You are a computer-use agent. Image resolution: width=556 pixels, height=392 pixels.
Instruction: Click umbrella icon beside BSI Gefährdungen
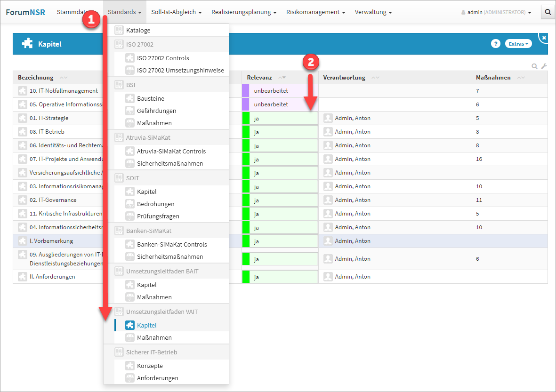click(129, 111)
